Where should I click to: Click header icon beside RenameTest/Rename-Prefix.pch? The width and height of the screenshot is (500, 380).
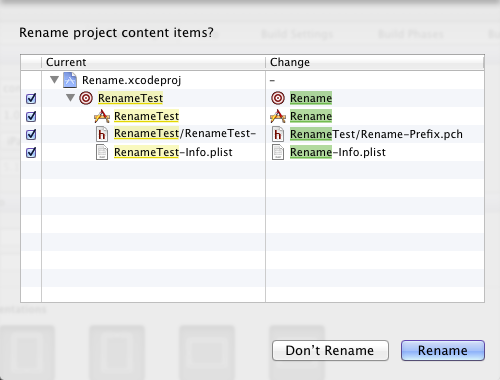(278, 134)
